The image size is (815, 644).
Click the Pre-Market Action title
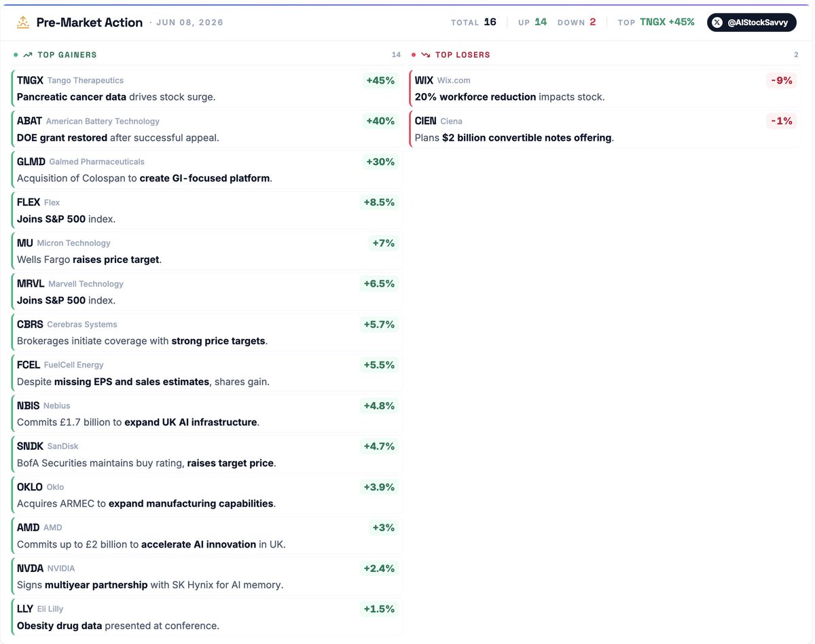click(x=90, y=22)
